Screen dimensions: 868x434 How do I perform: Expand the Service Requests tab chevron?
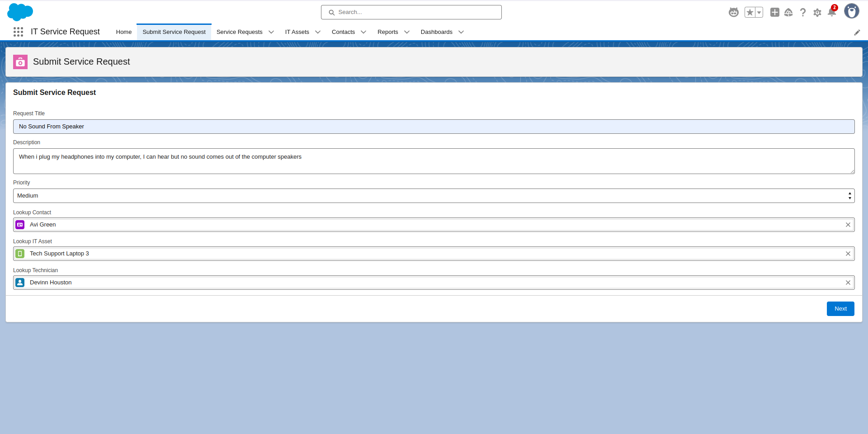pos(271,32)
